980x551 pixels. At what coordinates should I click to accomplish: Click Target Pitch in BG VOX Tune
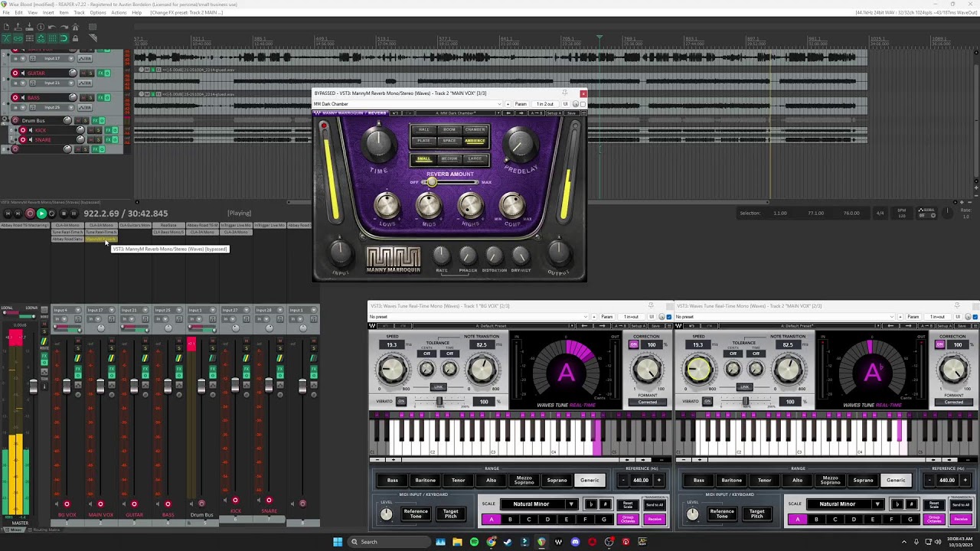tap(451, 514)
